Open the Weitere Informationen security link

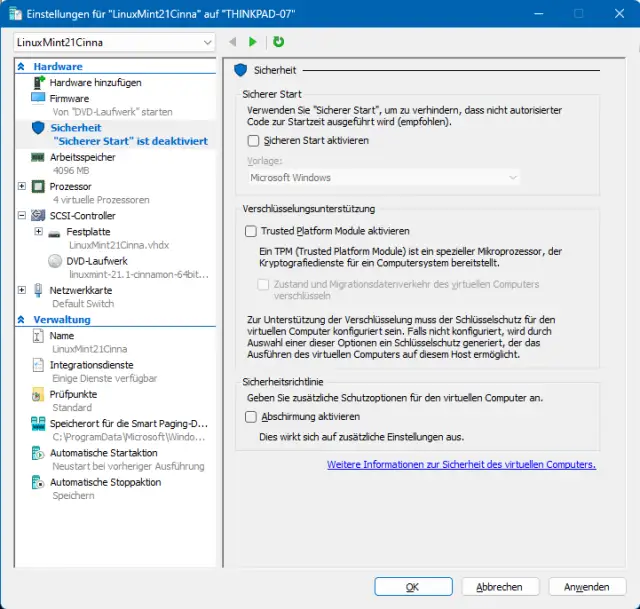(461, 464)
